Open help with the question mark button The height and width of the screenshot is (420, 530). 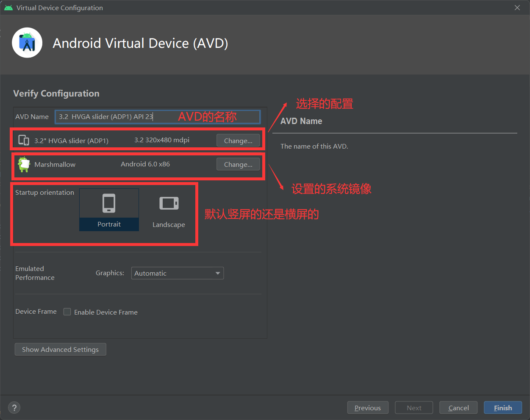click(x=14, y=408)
